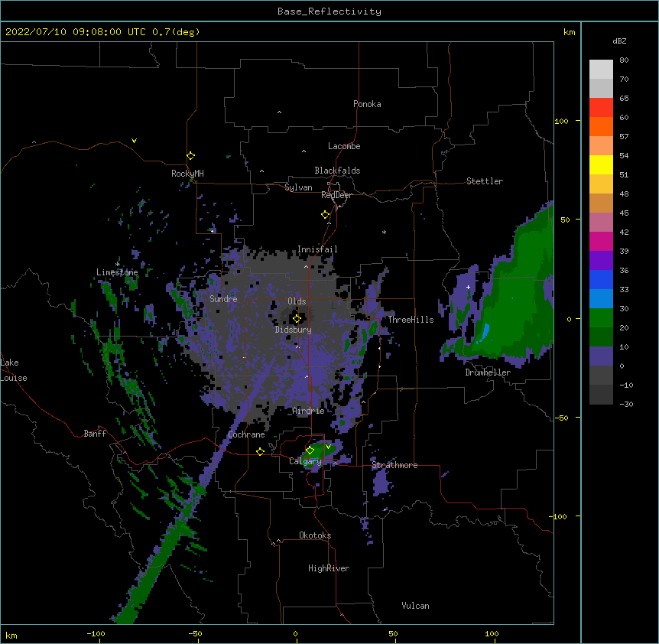Click the Didsbury town label
Screen dimensions: 659x644
pos(294,330)
